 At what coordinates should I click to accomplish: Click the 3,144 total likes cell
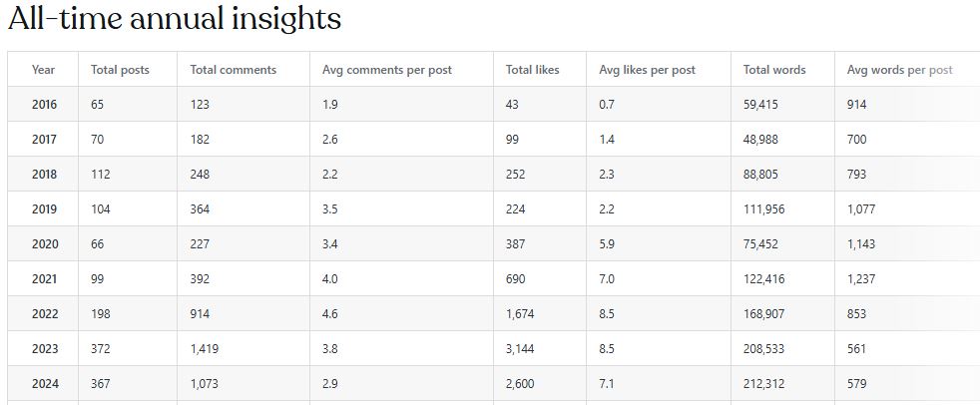pos(523,349)
